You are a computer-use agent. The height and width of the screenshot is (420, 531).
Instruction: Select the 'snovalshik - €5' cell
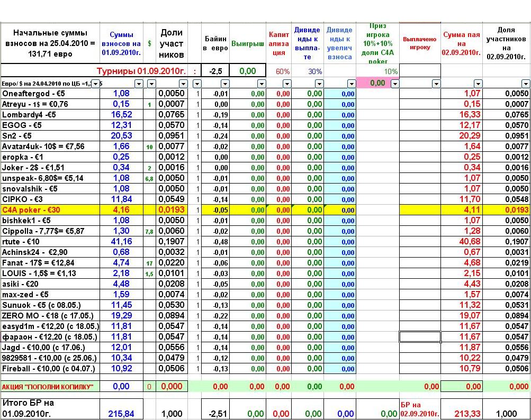(x=50, y=189)
